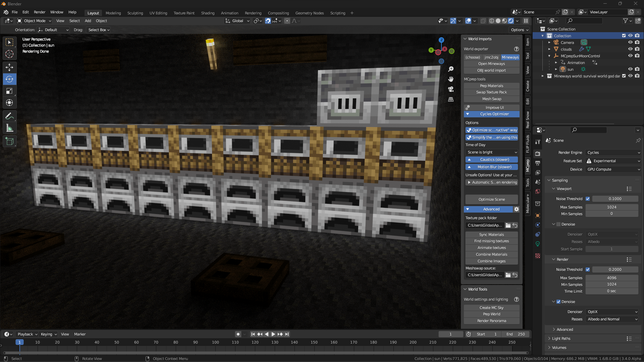Viewport: 644px width, 362px height.
Task: Open Advanced settings gear icon
Action: (x=517, y=209)
